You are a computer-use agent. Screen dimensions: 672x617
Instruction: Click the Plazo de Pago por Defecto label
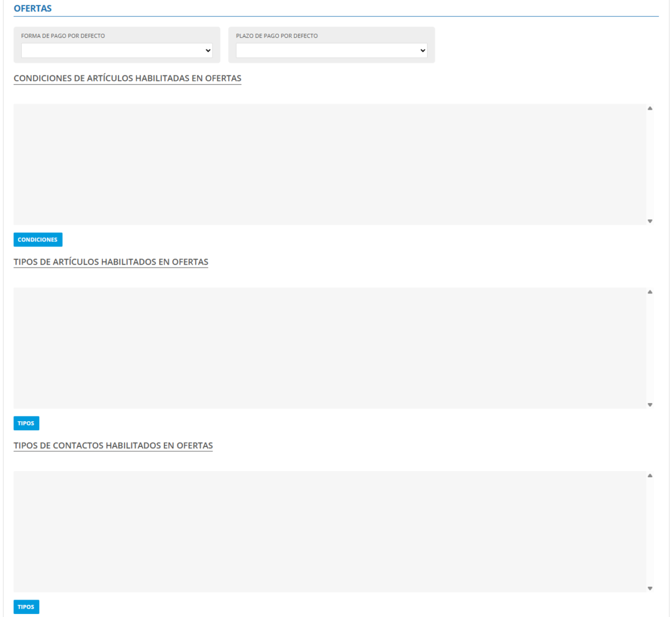276,36
